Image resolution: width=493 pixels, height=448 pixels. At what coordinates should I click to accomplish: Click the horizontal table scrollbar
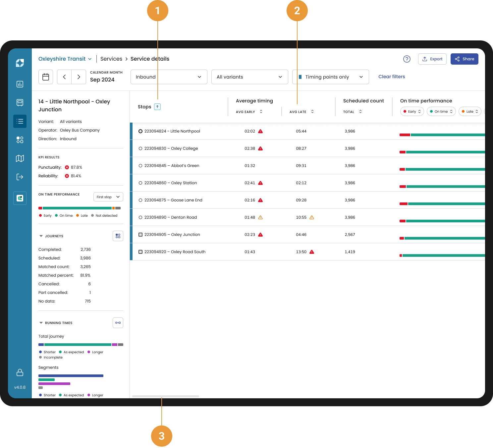pos(166,396)
